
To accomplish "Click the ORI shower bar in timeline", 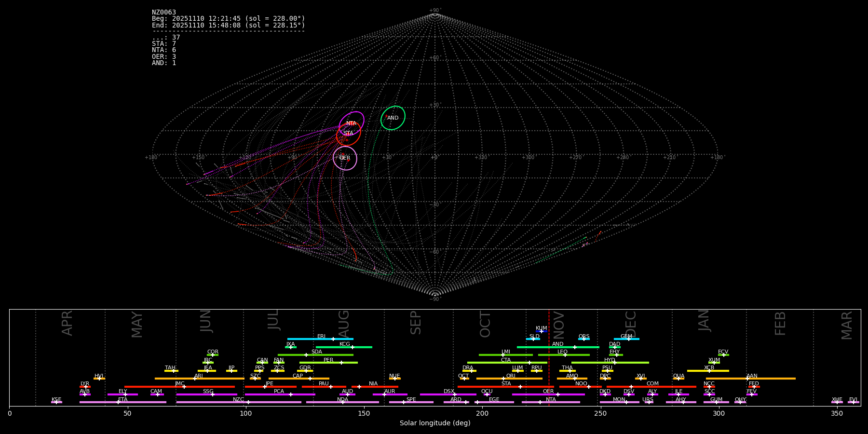I will [x=509, y=379].
